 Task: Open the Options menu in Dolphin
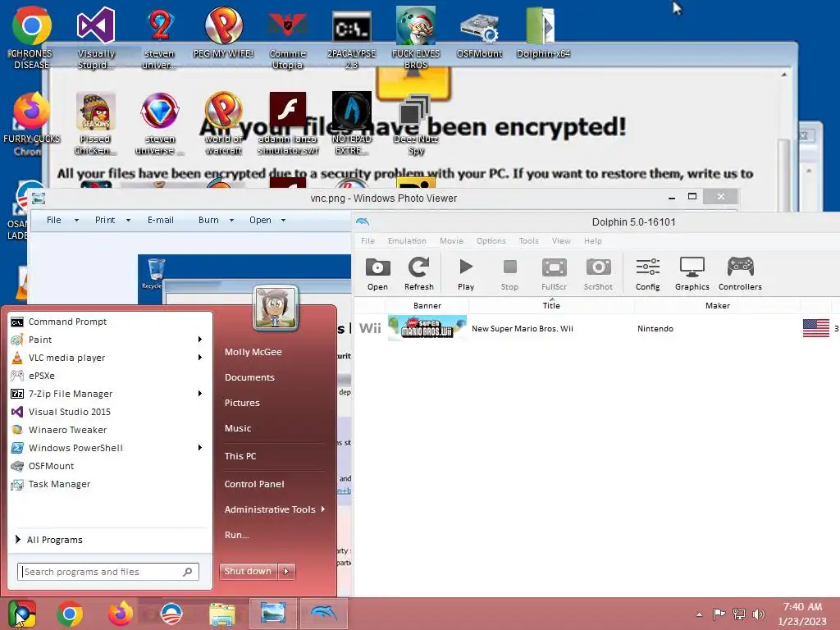(491, 241)
